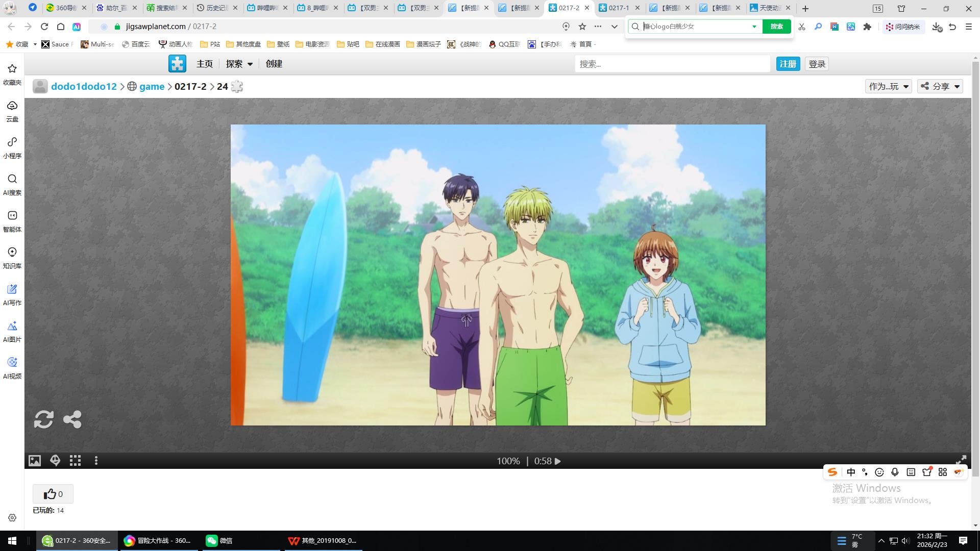This screenshot has width=980, height=551.
Task: Click the 注册 register button
Action: 788,64
